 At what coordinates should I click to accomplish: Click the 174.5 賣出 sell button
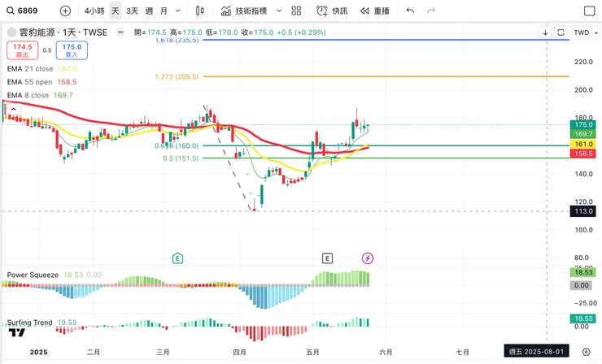coord(23,50)
